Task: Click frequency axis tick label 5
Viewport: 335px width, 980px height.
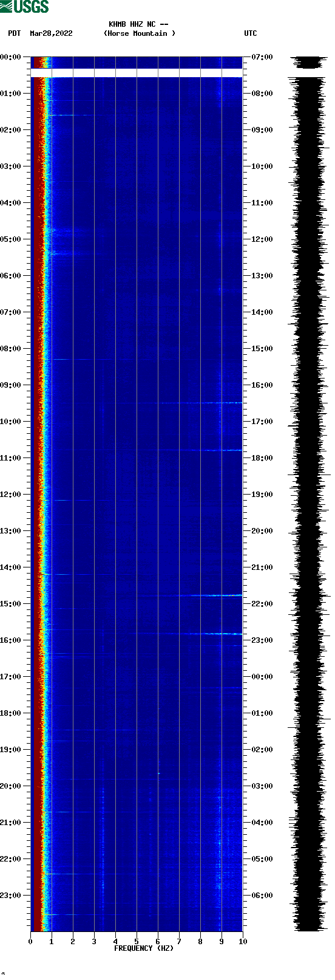Action: tap(137, 942)
